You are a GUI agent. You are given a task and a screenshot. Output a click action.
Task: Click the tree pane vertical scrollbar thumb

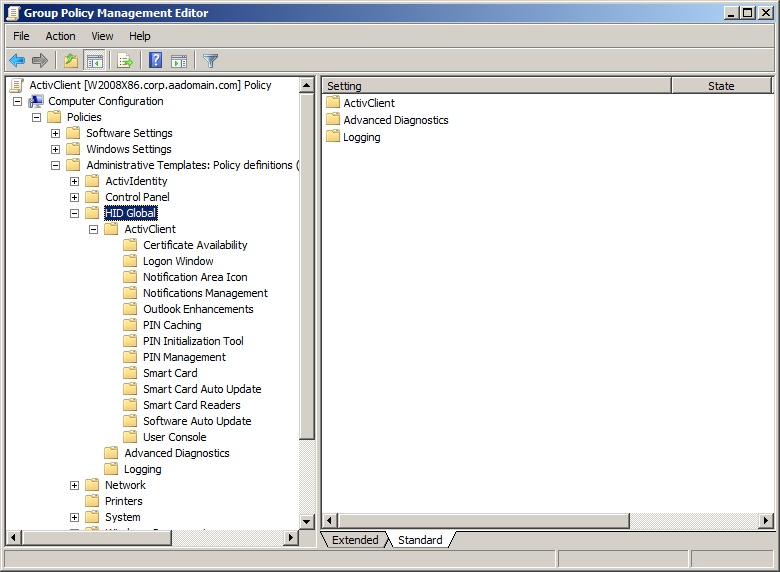307,266
